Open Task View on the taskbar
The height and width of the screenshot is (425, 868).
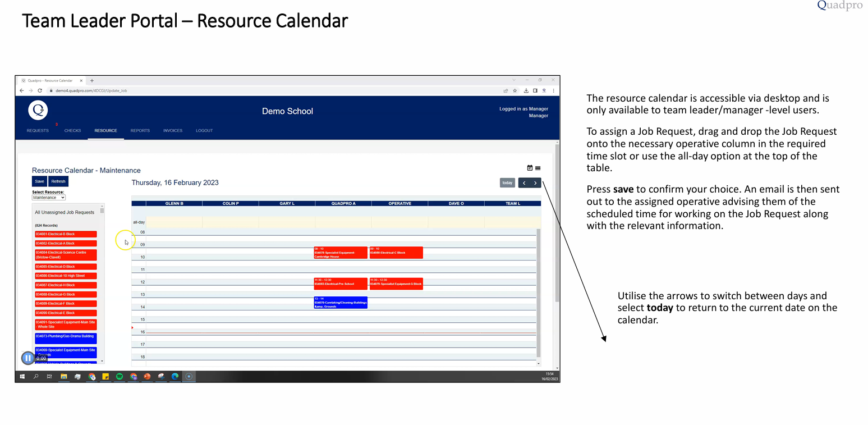click(49, 377)
